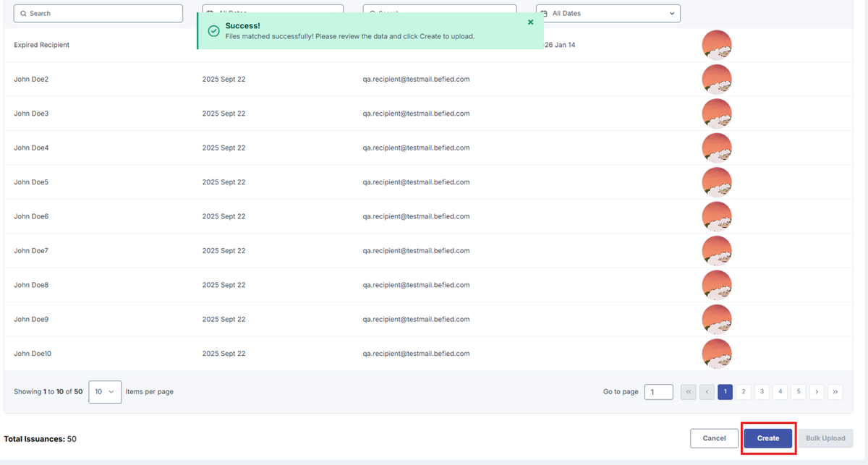Click the John Doe7 name cell
The height and width of the screenshot is (465, 868).
click(x=31, y=251)
